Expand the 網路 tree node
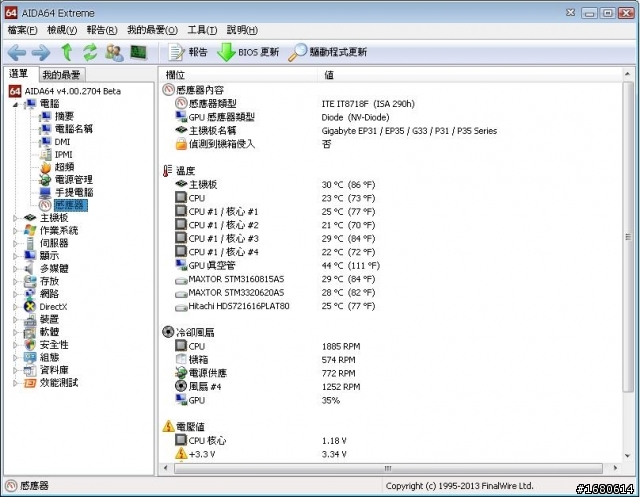Viewport: 640px width, 497px height. coord(15,294)
